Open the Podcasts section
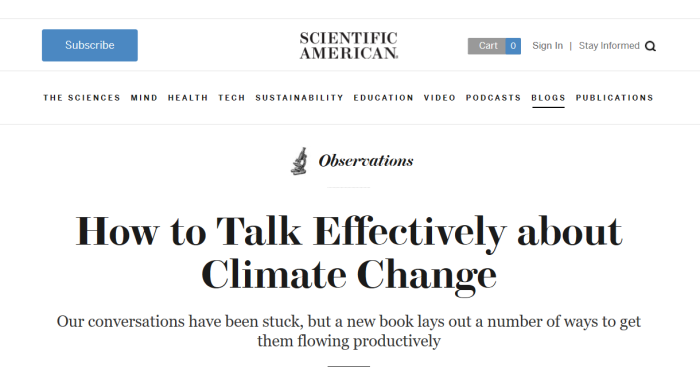 click(x=493, y=98)
